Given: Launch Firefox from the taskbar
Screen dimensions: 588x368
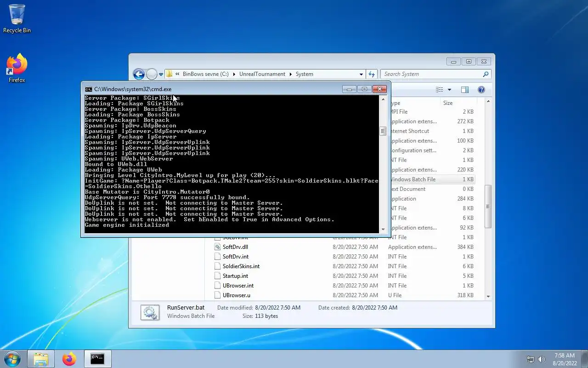Looking at the screenshot, I should click(x=69, y=359).
